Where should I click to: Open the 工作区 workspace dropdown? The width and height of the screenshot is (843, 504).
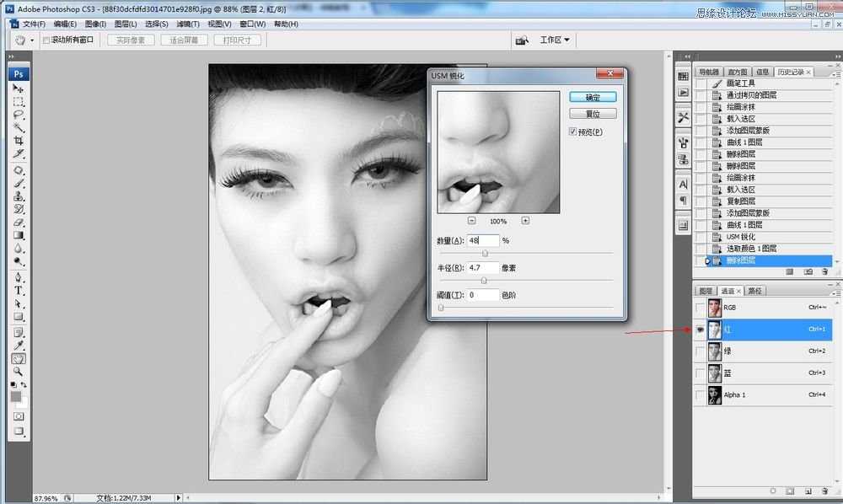pyautogui.click(x=555, y=40)
